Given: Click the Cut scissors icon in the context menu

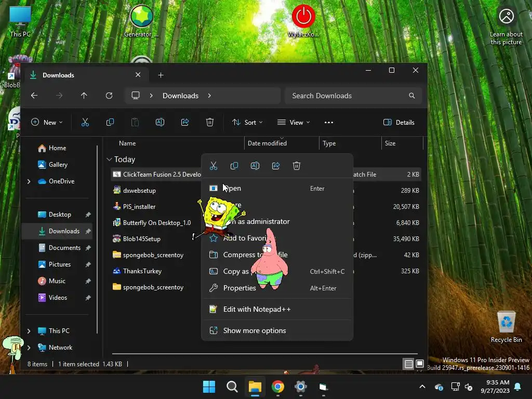Looking at the screenshot, I should tap(214, 166).
